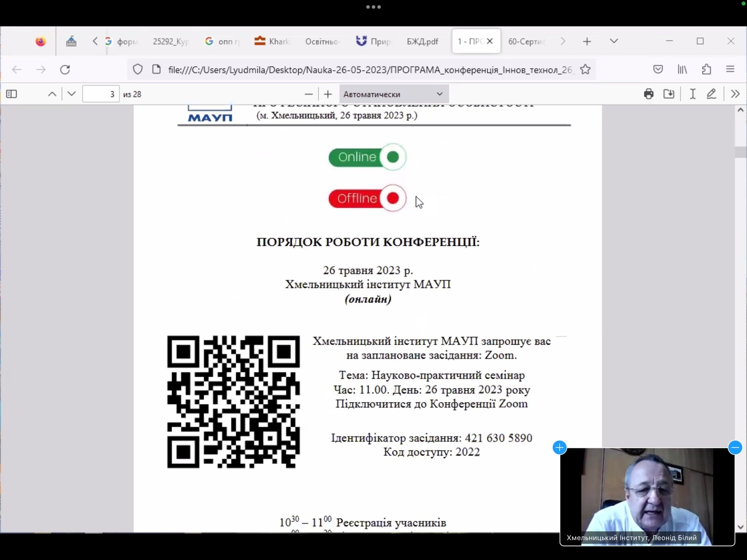This screenshot has width=747, height=560.
Task: Expand more PDF tools with the double chevron
Action: pyautogui.click(x=735, y=94)
